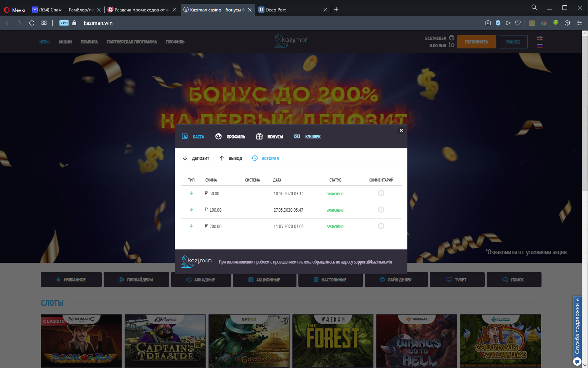Click the ЗАЧИСЛЕНО status of the 200.00 row
Viewport: 588px width, 368px height.
[335, 227]
